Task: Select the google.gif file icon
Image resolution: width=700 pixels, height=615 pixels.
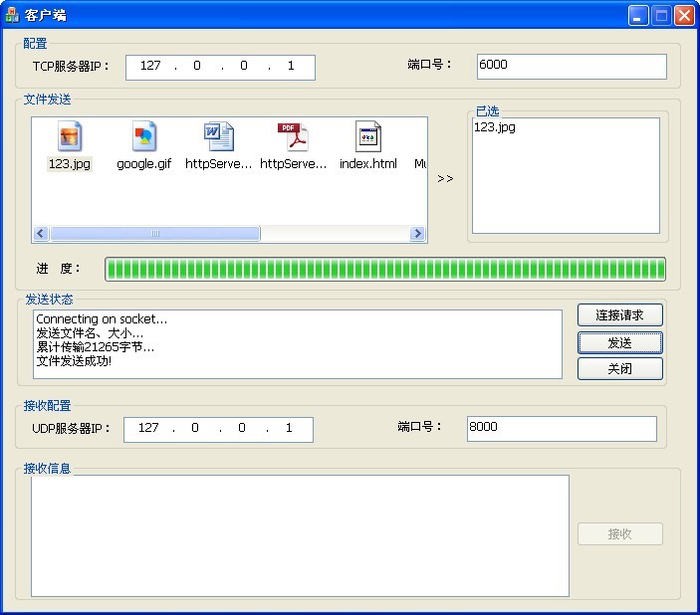Action: click(x=144, y=136)
